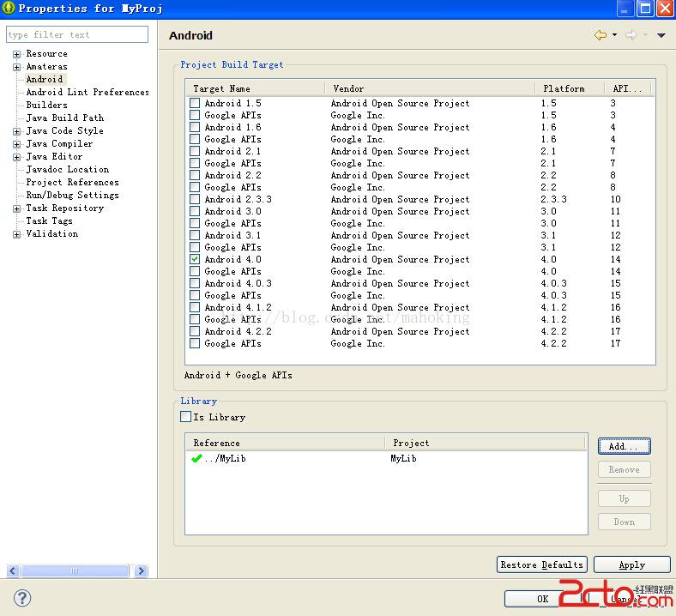Open the Project References page
676x616 pixels.
72,183
